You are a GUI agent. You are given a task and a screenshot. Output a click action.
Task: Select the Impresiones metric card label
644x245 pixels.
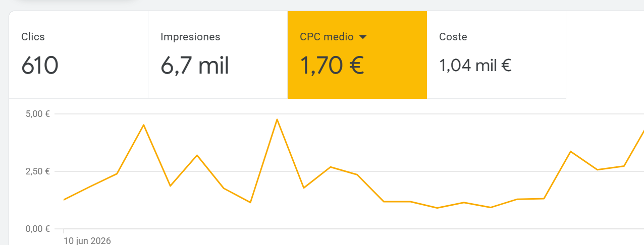click(190, 37)
